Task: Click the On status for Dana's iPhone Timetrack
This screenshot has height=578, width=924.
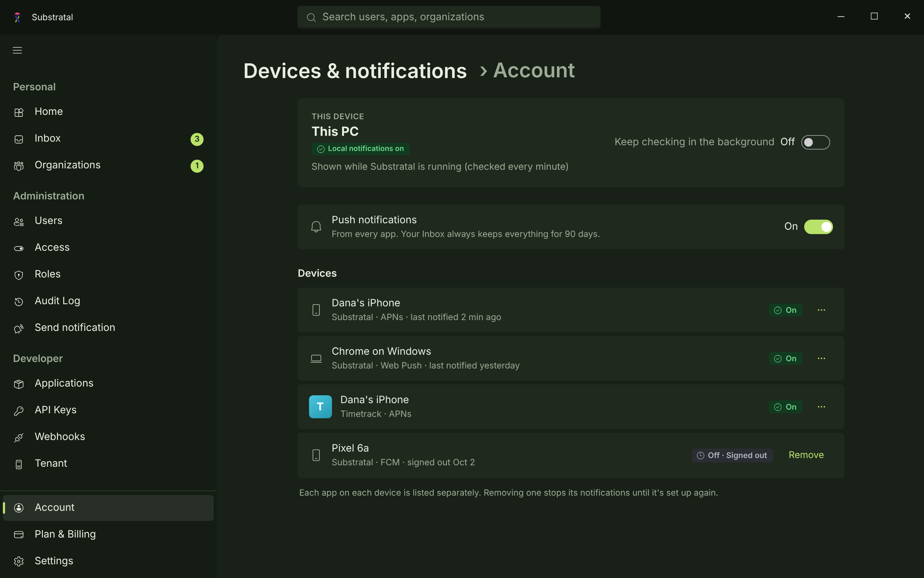Action: pos(785,407)
